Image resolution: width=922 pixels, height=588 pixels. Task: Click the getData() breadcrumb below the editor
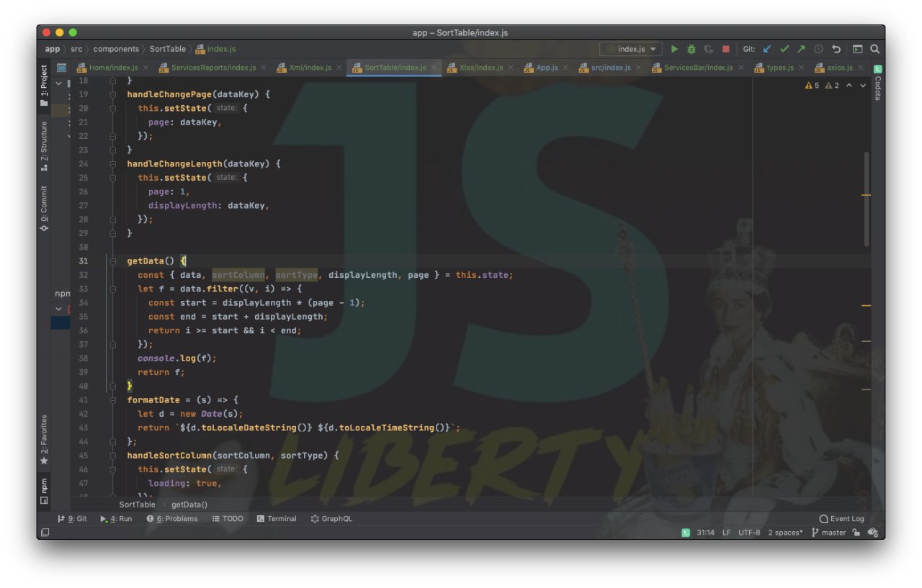[x=189, y=505]
